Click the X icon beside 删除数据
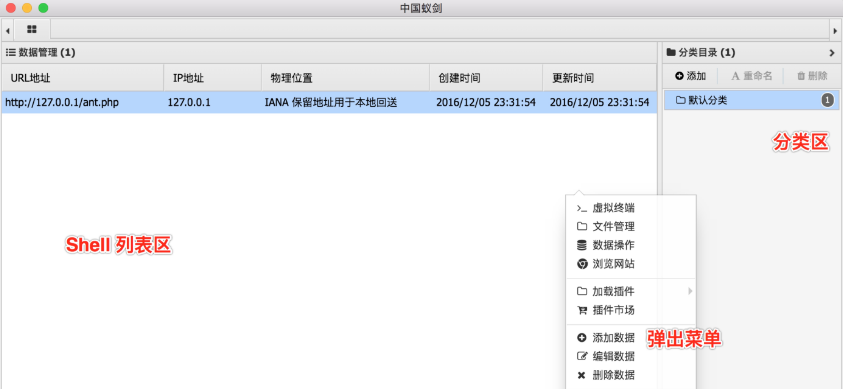 (581, 375)
